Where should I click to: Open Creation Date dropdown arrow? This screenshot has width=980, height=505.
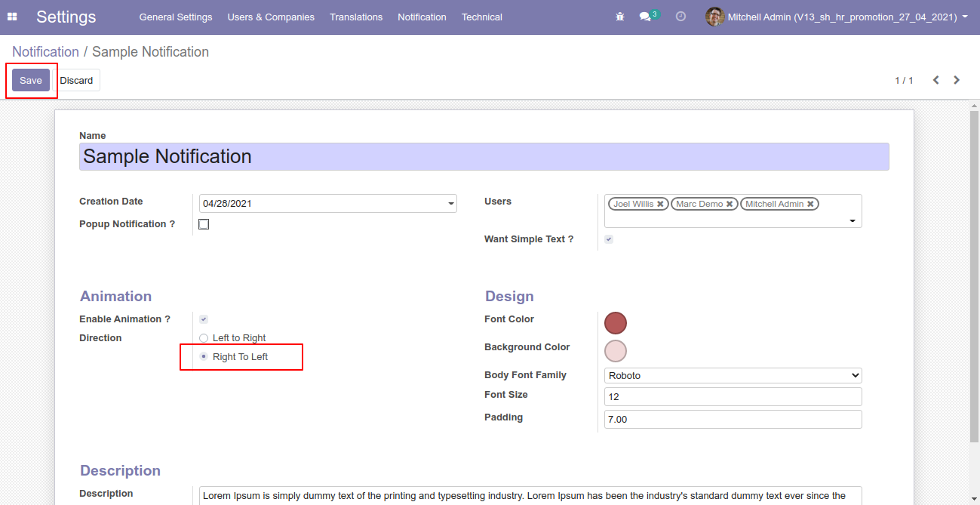(451, 204)
